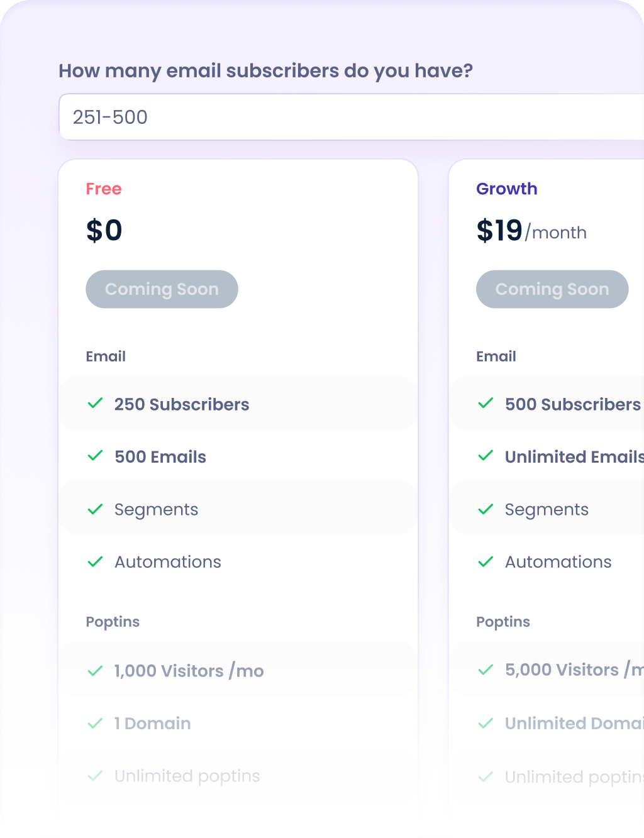Expand the Email section of the Free plan
Image resolution: width=644 pixels, height=838 pixels.
[x=106, y=356]
